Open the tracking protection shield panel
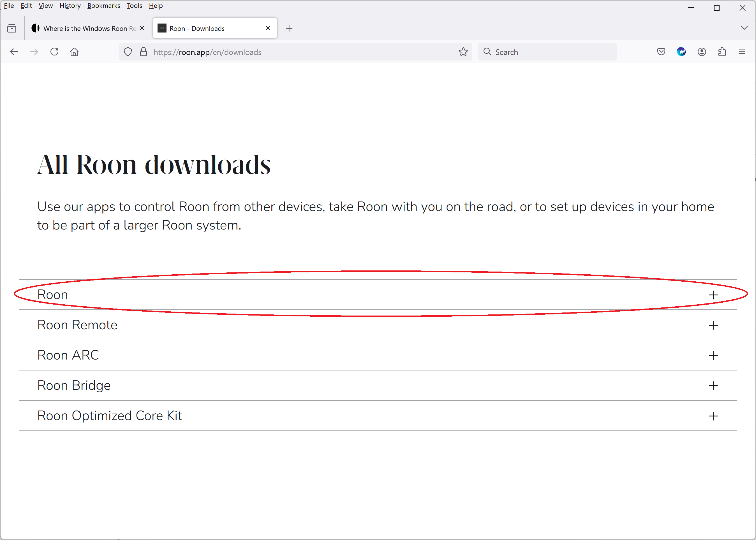Screen dimensions: 756x540 [x=128, y=52]
